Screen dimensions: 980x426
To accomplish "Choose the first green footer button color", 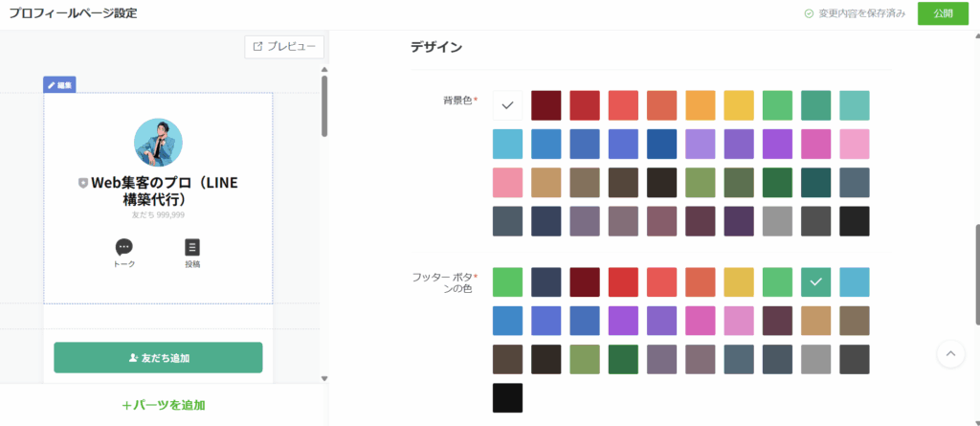I will (x=507, y=281).
